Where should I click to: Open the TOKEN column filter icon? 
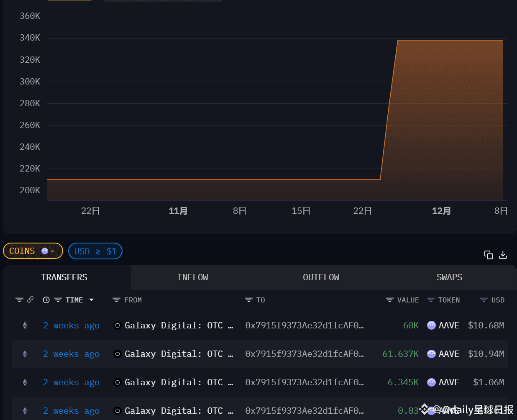tap(430, 300)
